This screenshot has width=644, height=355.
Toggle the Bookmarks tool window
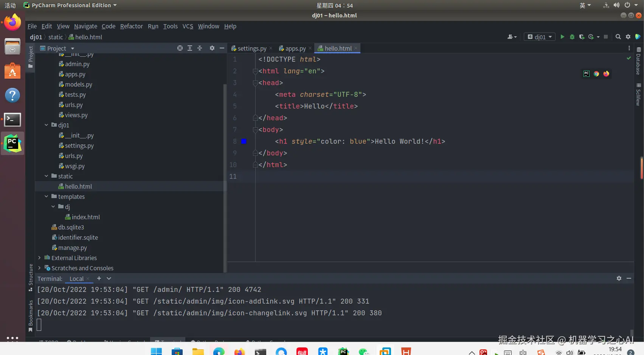31,316
